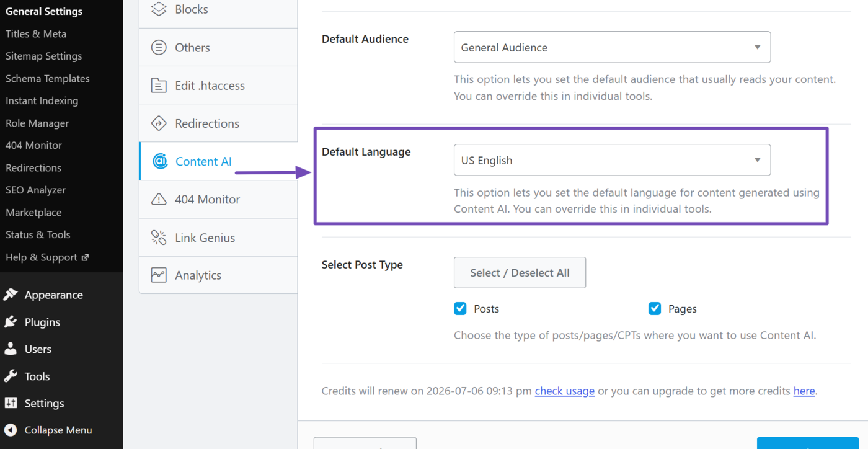Click the Default Audience dropdown arrow
Viewport: 868px width, 449px height.
[x=757, y=48]
